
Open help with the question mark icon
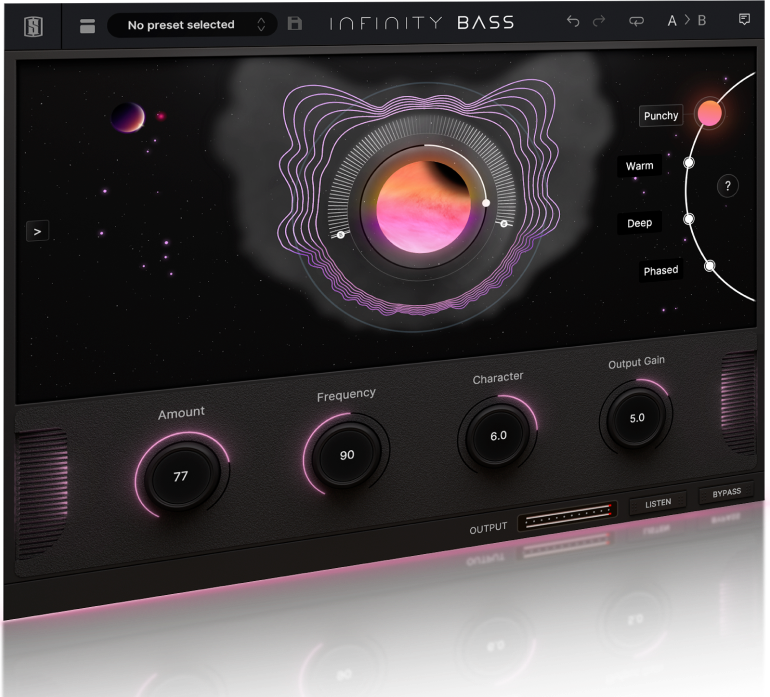728,186
